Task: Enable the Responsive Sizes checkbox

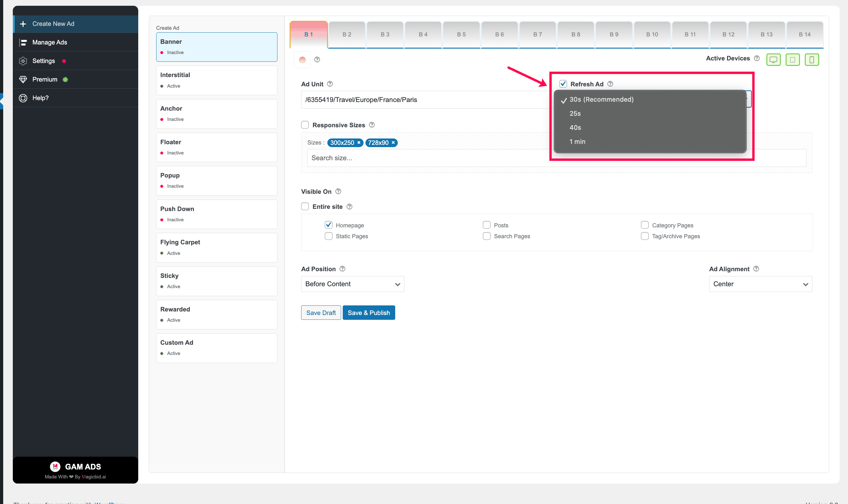Action: coord(305,125)
